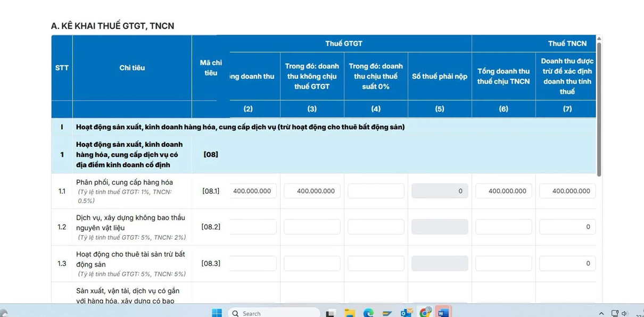Click 0% tax revenue field in row 1.2
The width and height of the screenshot is (644, 317).
[x=376, y=227]
